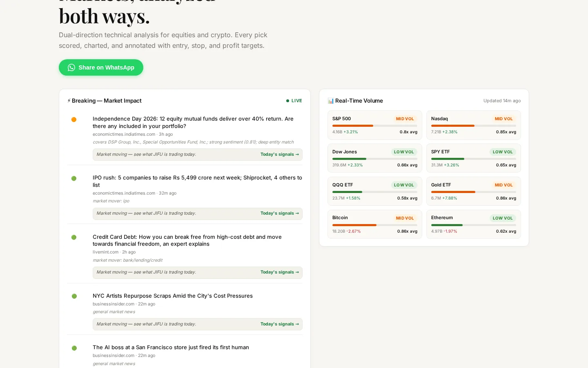Follow Today's signals under Credit Card Debt article

point(280,272)
